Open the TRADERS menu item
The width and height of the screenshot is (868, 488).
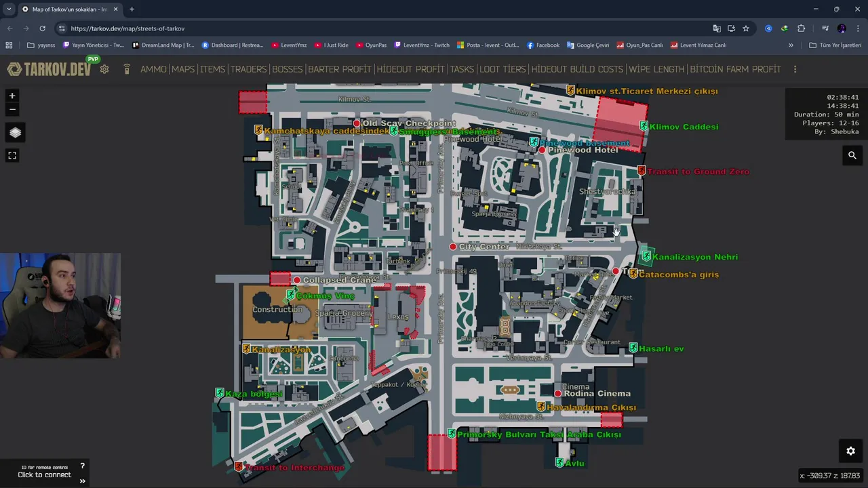(248, 69)
